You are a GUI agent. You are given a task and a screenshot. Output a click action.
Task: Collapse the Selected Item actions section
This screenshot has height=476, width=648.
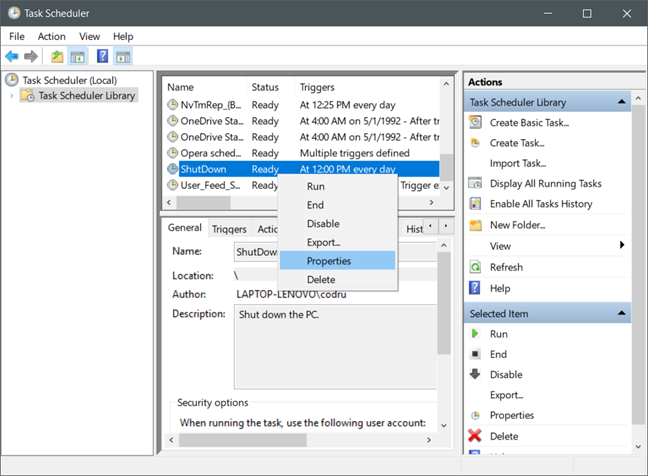pyautogui.click(x=621, y=313)
